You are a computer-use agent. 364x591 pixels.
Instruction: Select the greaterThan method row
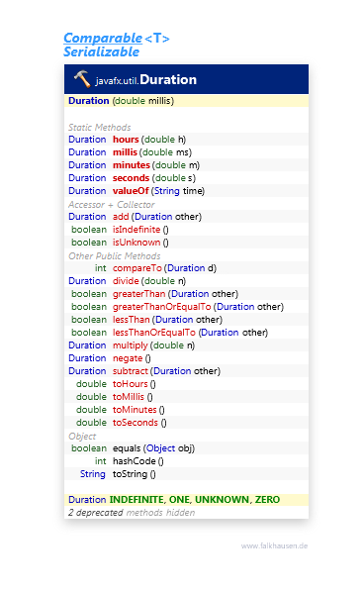coord(186,294)
